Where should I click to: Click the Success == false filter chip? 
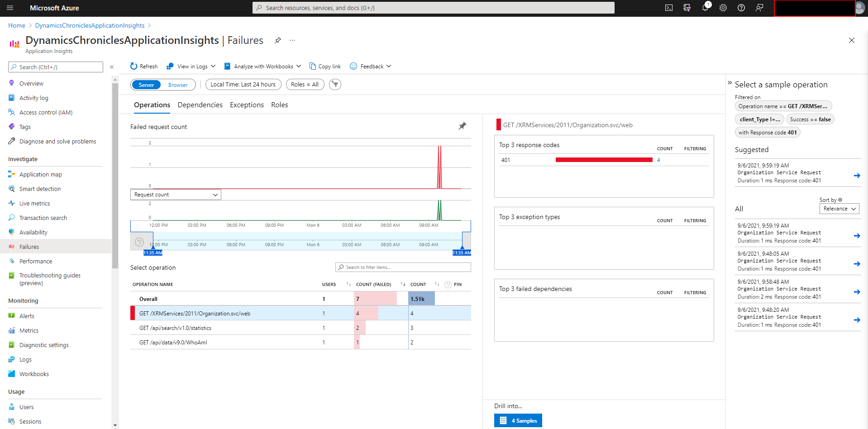point(811,119)
